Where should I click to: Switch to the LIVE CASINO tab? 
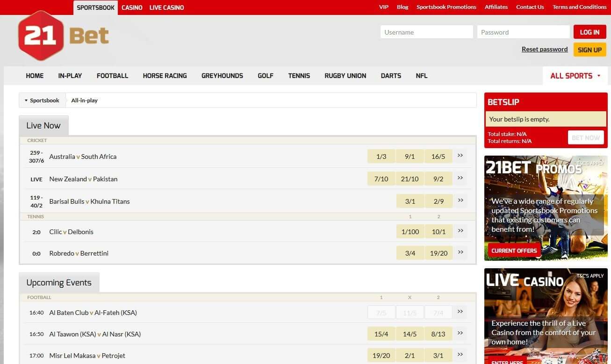pos(166,7)
